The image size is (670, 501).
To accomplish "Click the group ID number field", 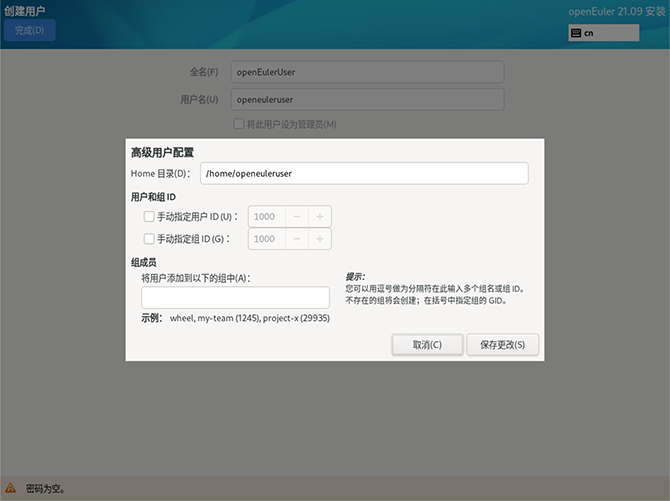I will click(x=266, y=239).
